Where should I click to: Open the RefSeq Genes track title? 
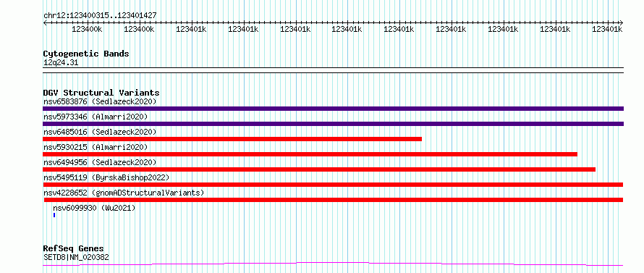[74, 249]
